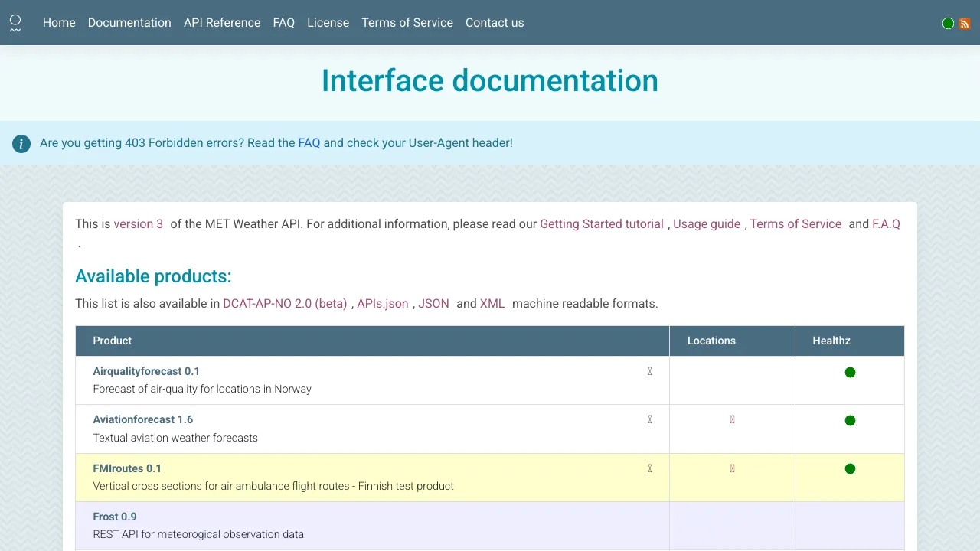Viewport: 980px width, 551px height.
Task: Click the MET logo icon in navbar
Action: click(x=15, y=23)
